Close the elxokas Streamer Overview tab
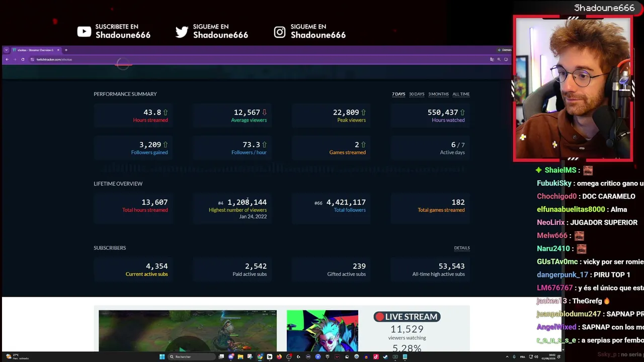Image resolution: width=644 pixels, height=362 pixels. click(58, 50)
